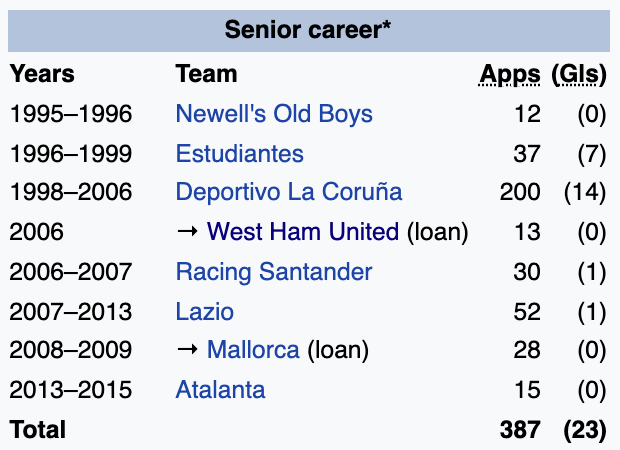Click the 1998–2006 years cell
This screenshot has height=450, width=620.
click(71, 192)
